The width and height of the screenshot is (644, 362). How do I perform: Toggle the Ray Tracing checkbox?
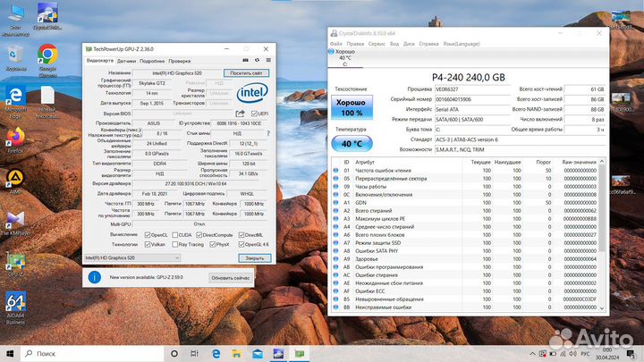175,244
